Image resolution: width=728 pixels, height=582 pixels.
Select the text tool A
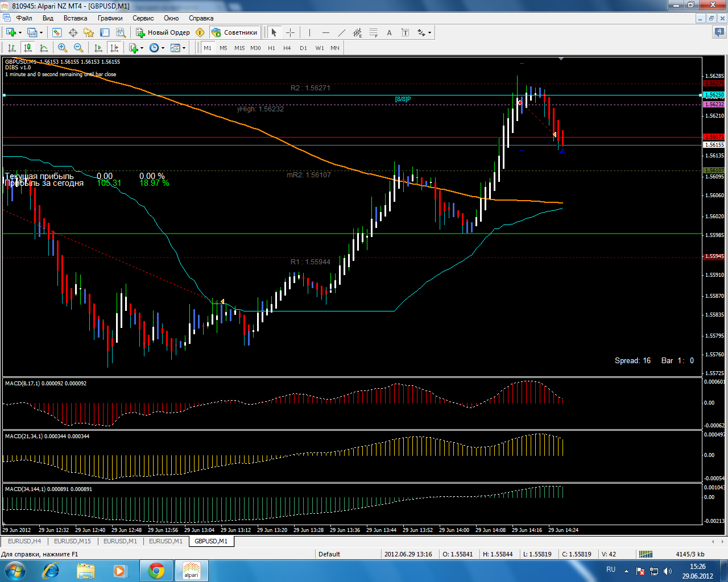tap(389, 32)
